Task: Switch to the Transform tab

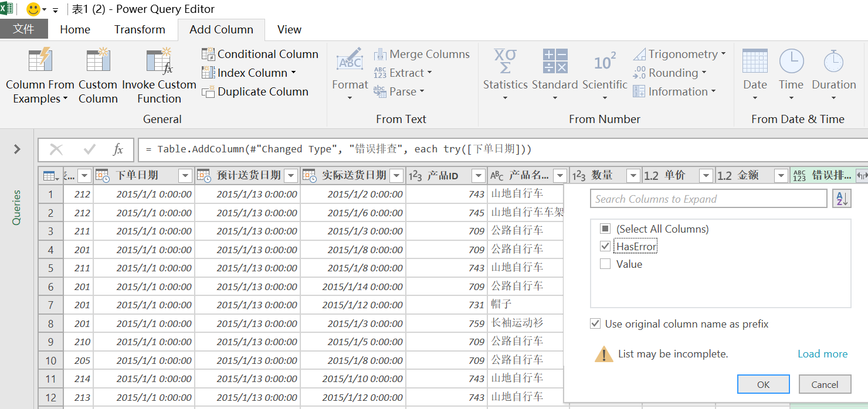Action: pos(140,29)
